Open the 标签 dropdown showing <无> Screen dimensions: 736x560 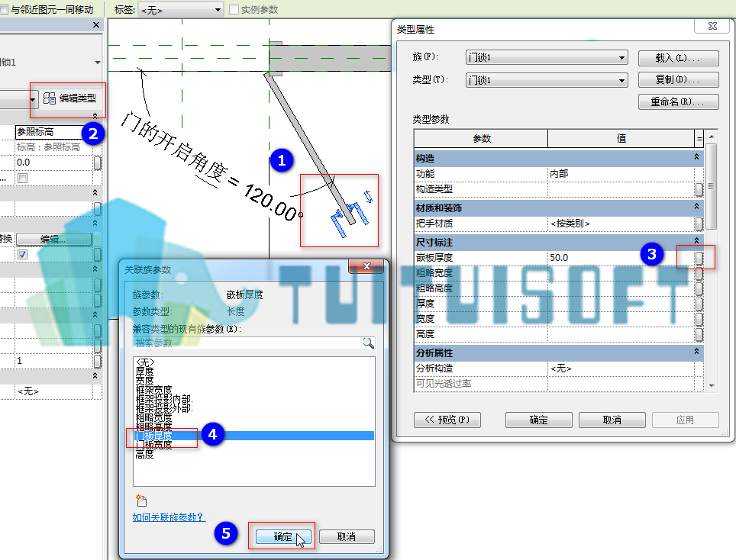[181, 10]
